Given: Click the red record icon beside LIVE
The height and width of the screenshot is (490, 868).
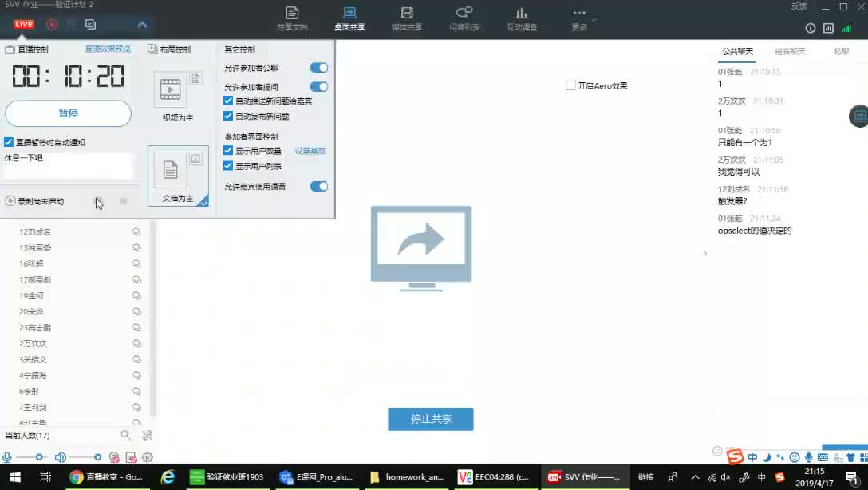Looking at the screenshot, I should point(52,25).
